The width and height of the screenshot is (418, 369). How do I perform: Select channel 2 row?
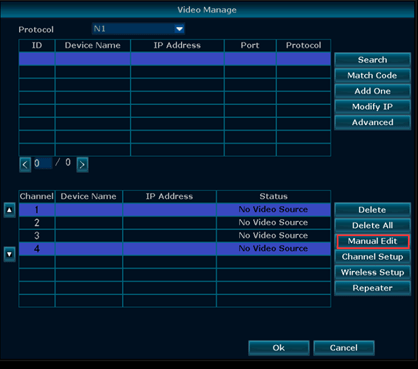click(x=175, y=223)
